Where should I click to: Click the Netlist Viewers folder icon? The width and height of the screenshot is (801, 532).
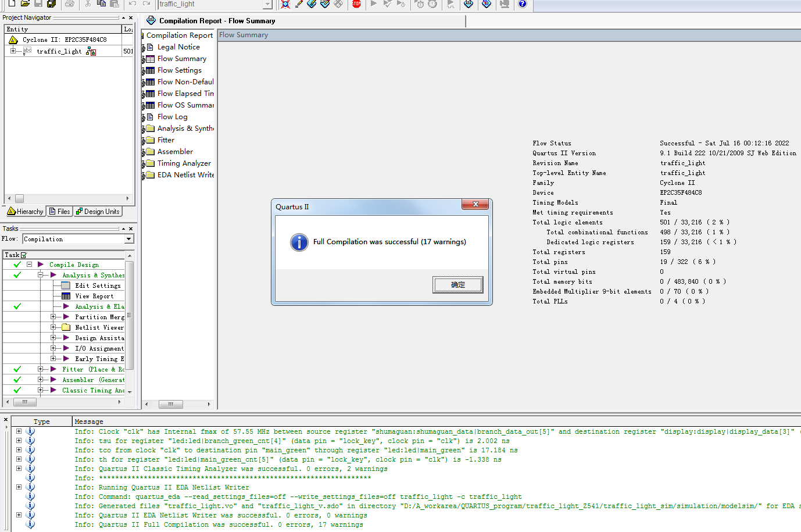pos(66,327)
